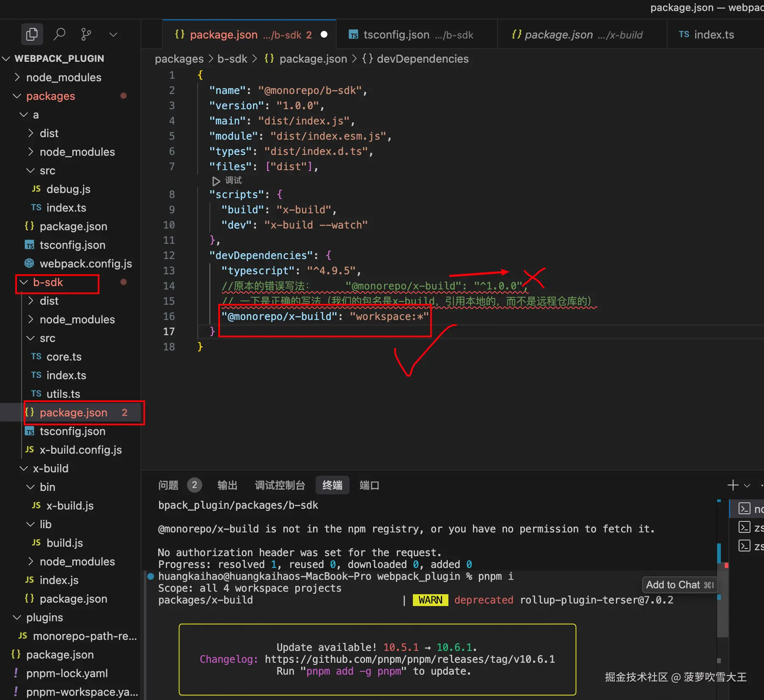Click the new terminal plus icon
The image size is (764, 700).
[x=733, y=485]
